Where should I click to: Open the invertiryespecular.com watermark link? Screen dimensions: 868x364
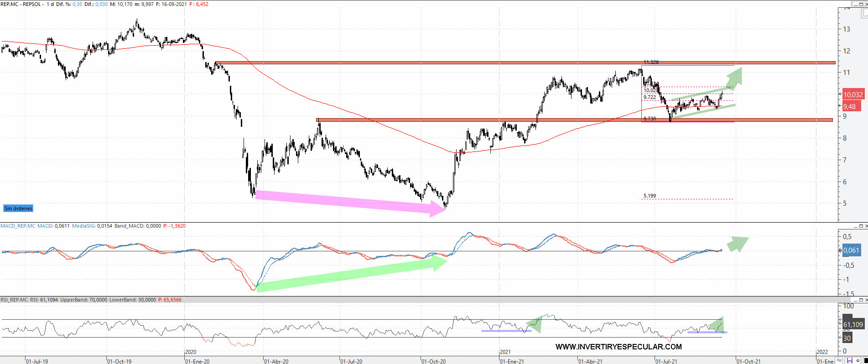(618, 347)
